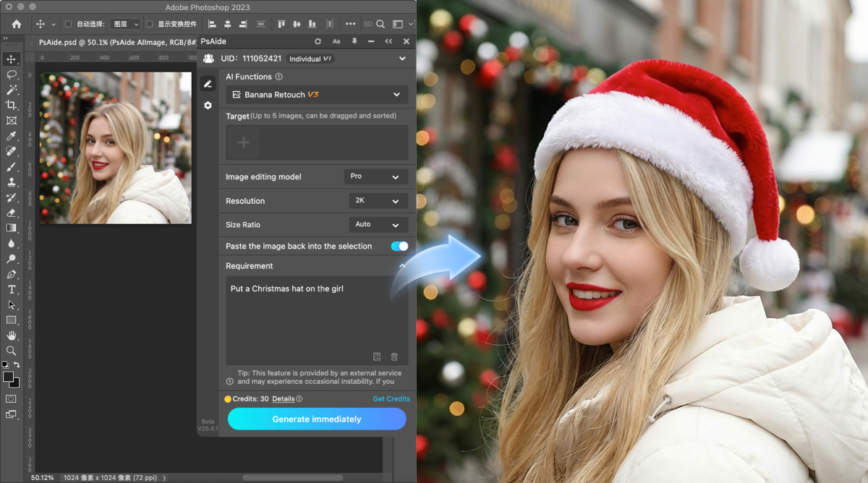Viewport: 868px width, 483px height.
Task: Select the edit pen icon in PsAide sidebar
Action: (208, 84)
